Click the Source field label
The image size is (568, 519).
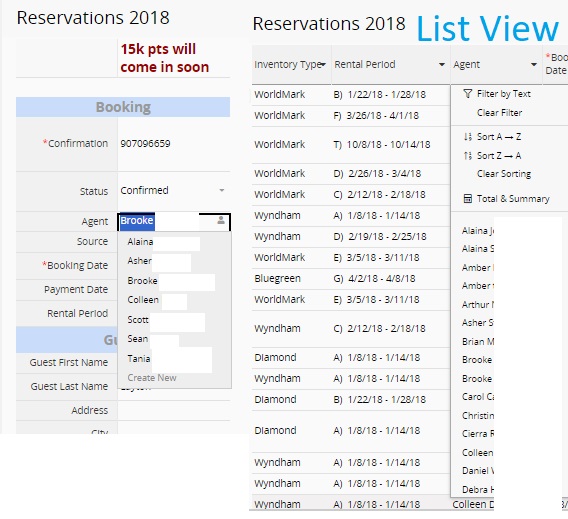click(x=92, y=241)
